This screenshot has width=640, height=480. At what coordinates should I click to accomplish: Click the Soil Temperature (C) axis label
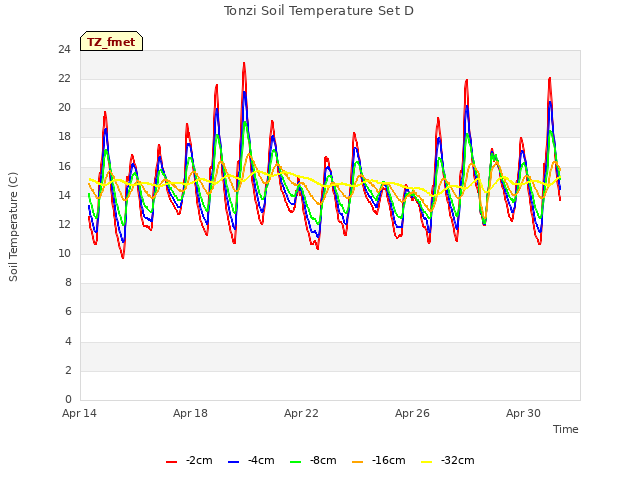tap(13, 227)
